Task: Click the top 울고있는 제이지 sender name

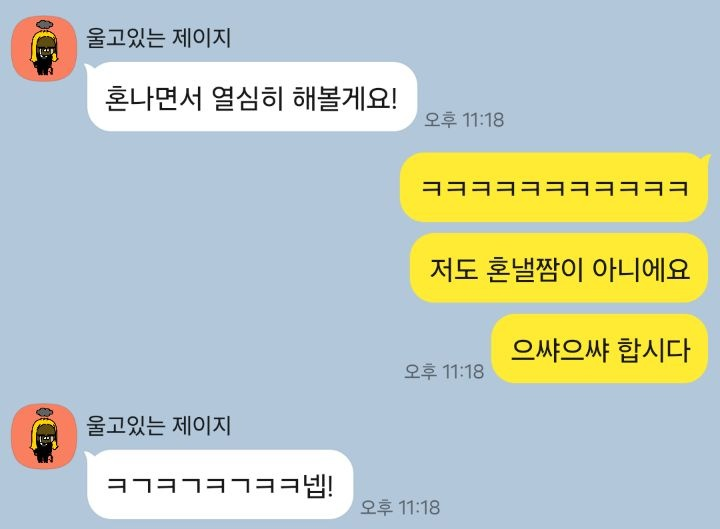Action: 159,38
